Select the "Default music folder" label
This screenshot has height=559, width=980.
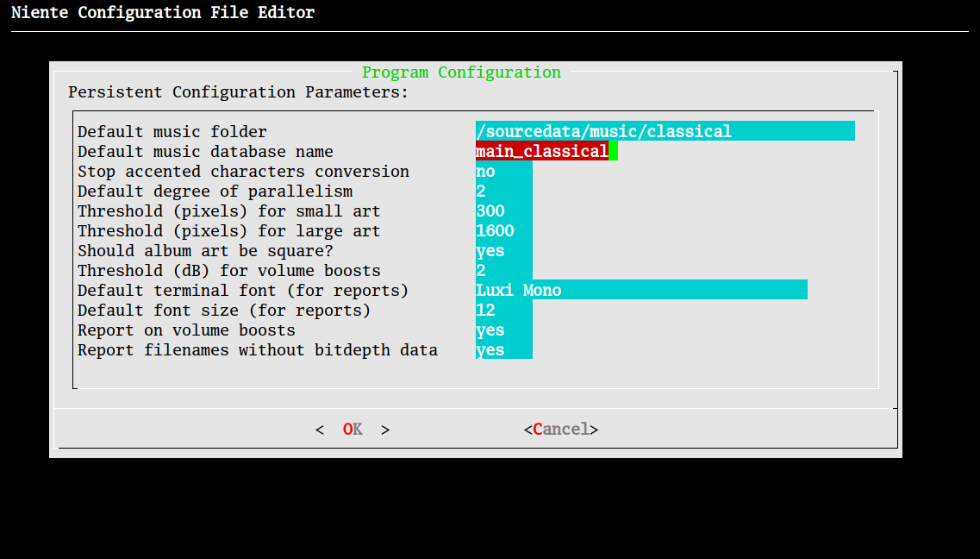(x=172, y=132)
